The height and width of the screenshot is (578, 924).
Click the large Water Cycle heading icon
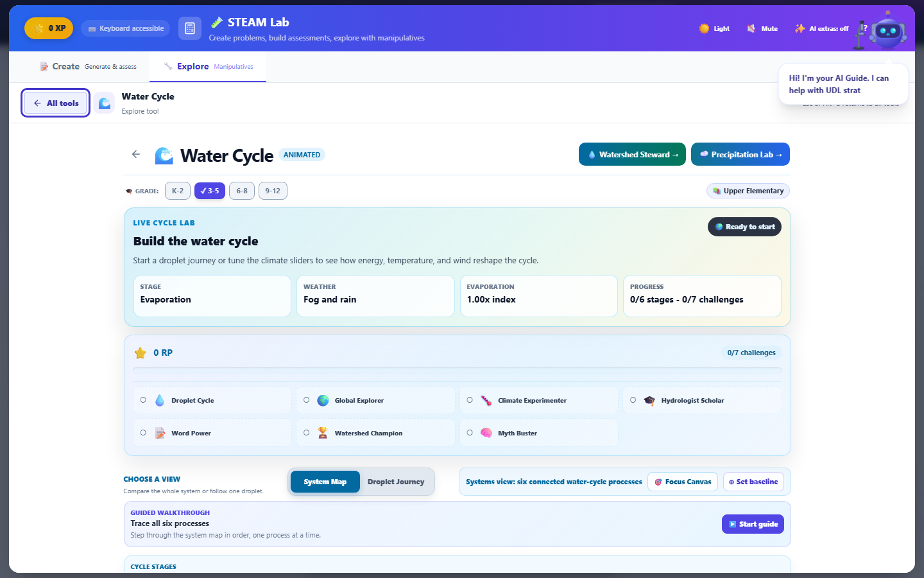164,155
